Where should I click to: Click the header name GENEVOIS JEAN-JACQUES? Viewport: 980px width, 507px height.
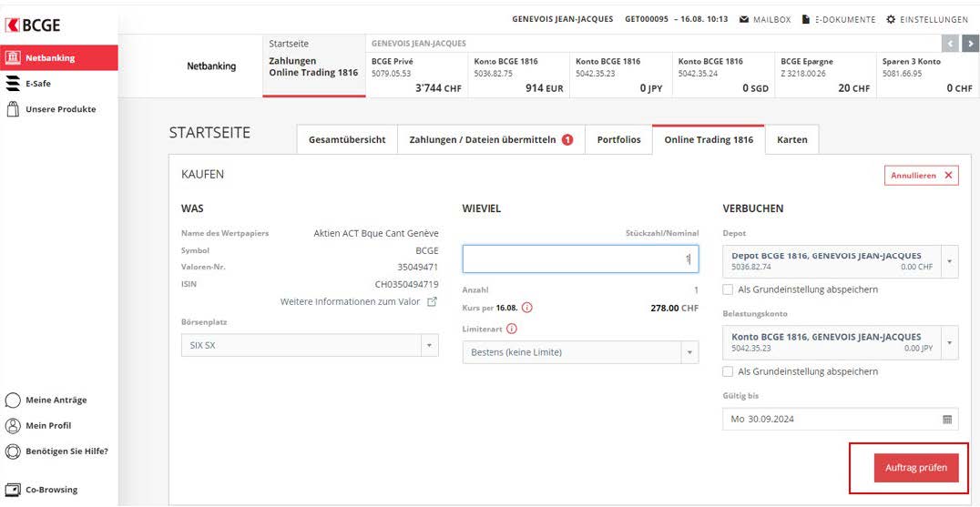point(563,19)
